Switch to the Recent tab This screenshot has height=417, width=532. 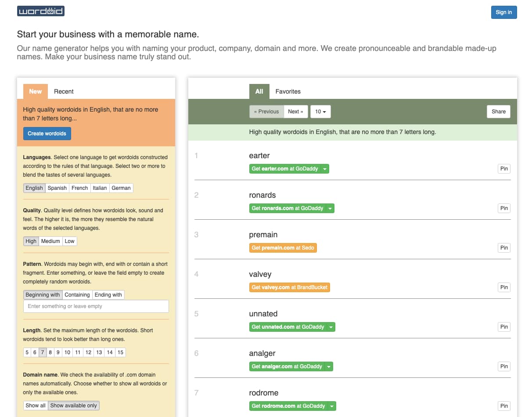63,91
